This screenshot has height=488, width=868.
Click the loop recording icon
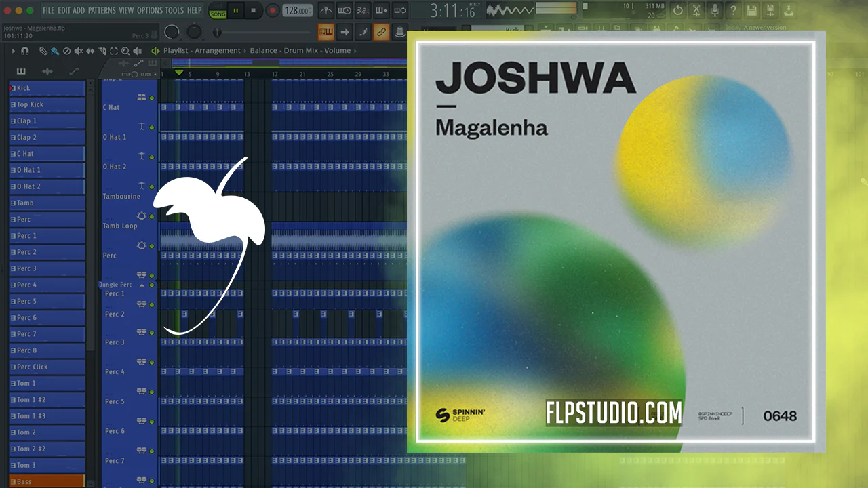coord(399,11)
